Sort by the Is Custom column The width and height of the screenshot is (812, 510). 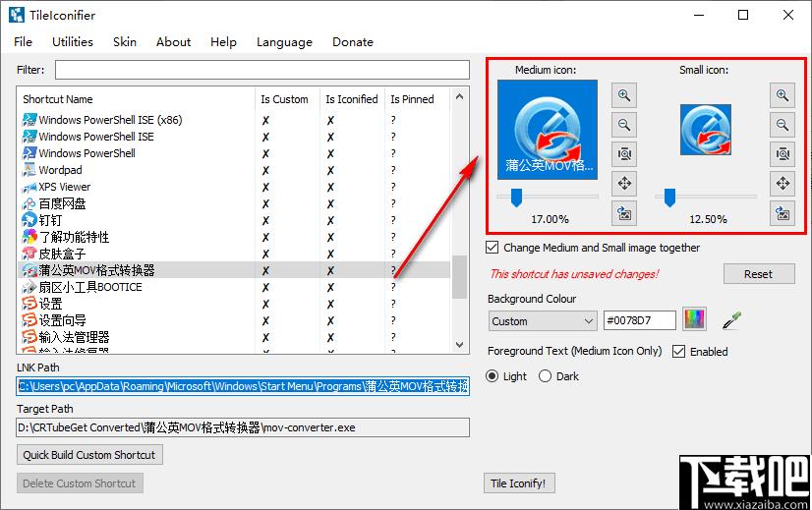pos(287,99)
